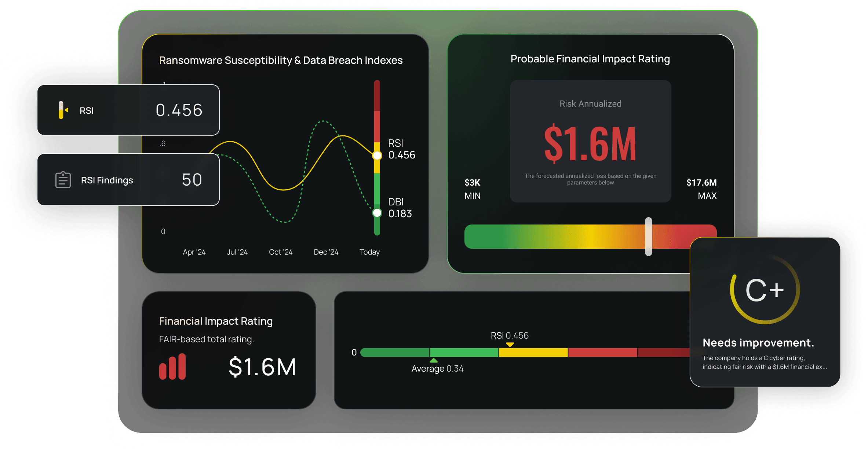Click the RSI point on vertical gauge
The width and height of the screenshot is (868, 449).
377,156
